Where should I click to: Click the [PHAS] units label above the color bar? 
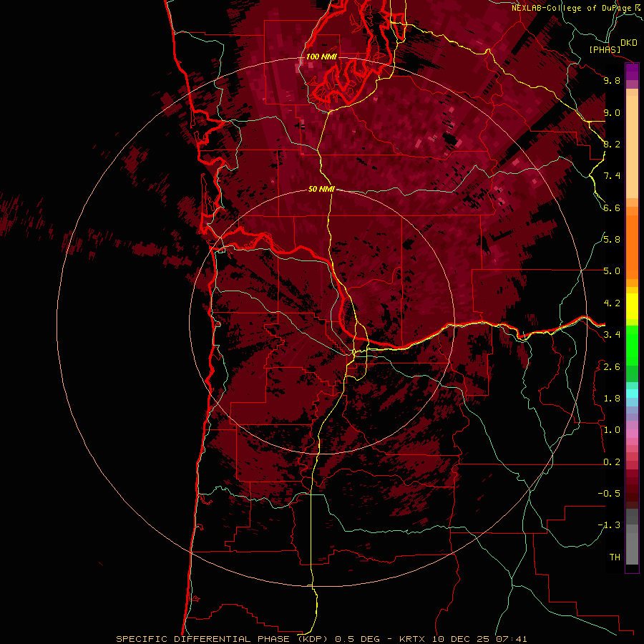[x=605, y=49]
